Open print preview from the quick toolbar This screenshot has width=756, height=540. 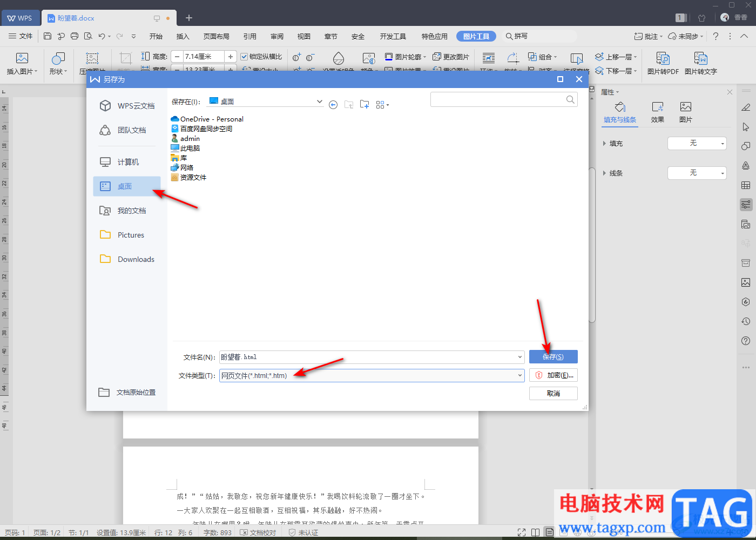click(x=88, y=36)
